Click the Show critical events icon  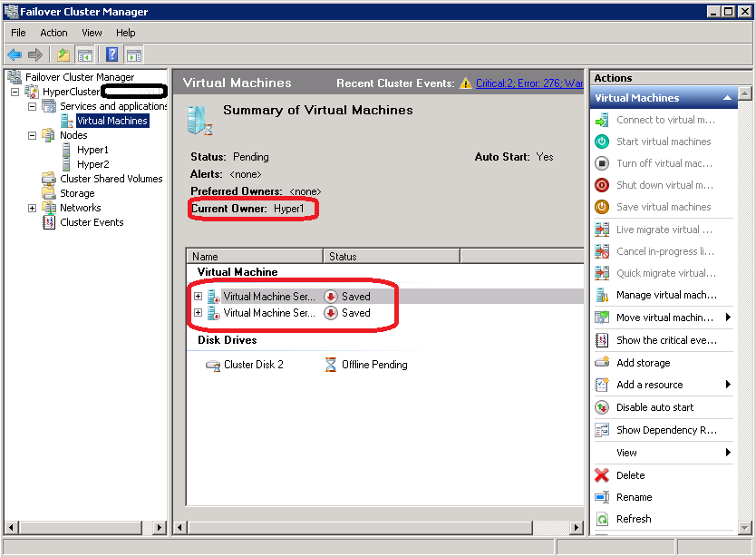602,340
